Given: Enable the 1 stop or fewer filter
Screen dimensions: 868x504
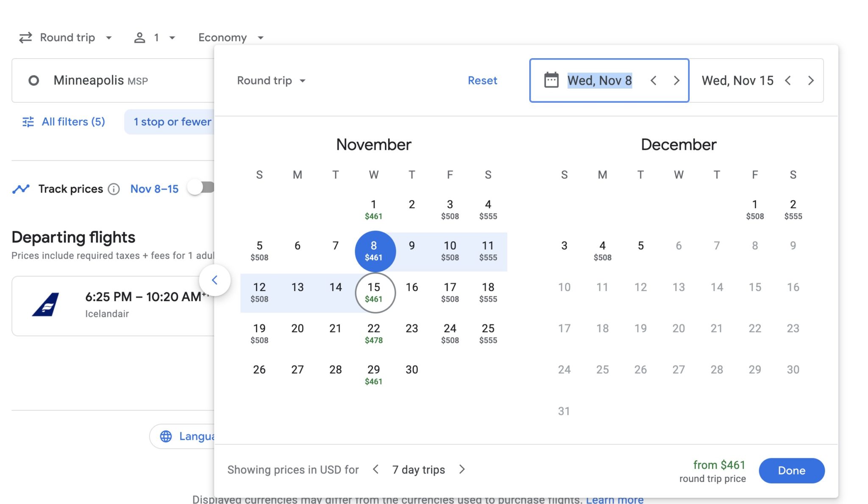Looking at the screenshot, I should [172, 122].
